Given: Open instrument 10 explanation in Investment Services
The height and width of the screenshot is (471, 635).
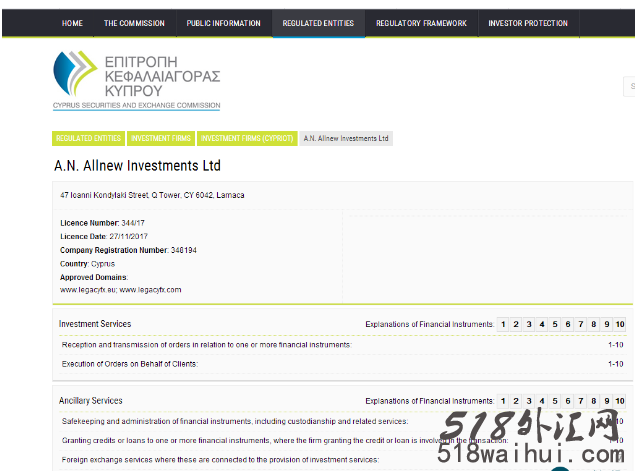Looking at the screenshot, I should coord(620,324).
